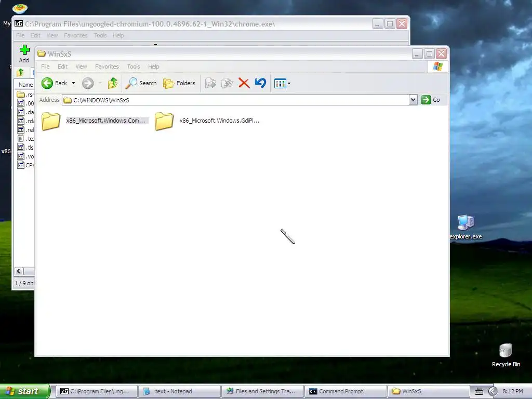The height and width of the screenshot is (399, 532).
Task: Click the x86_Microsoft.Windows.GdiPl... folder name
Action: [219, 121]
